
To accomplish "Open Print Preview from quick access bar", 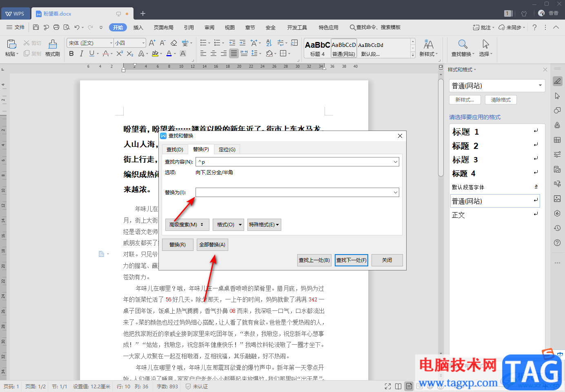I will coord(67,27).
